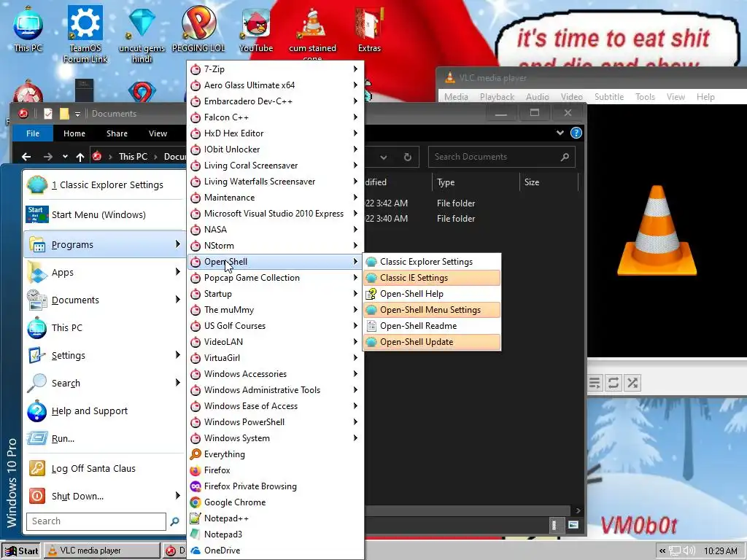Open the Explorer address history dropdown
747x560 pixels.
point(384,157)
